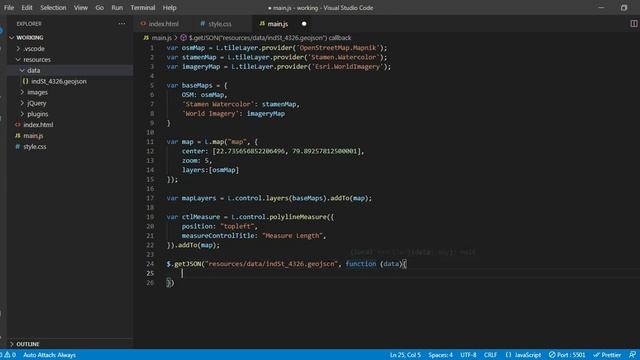Open main.js in the explorer tree
The image size is (640, 360).
click(x=33, y=136)
